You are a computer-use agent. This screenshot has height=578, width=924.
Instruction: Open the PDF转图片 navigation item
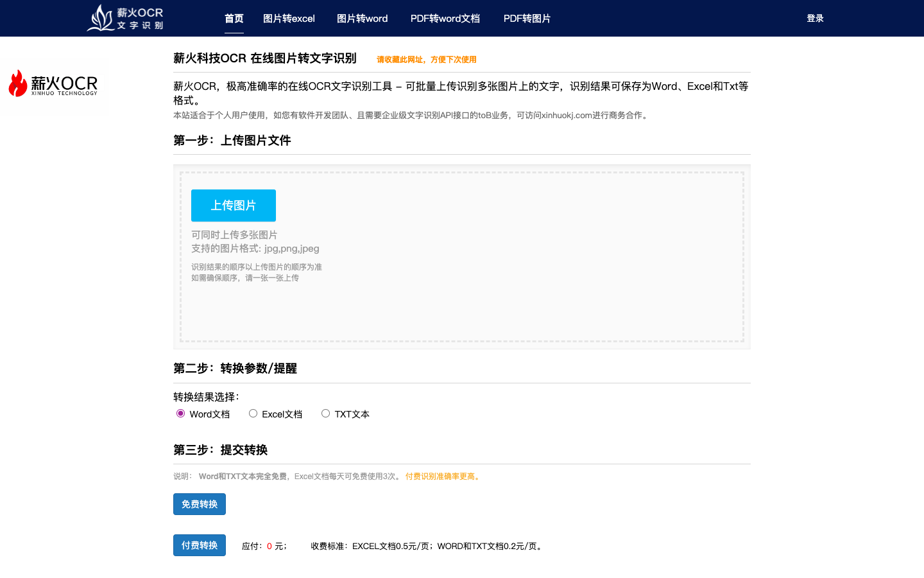(527, 19)
